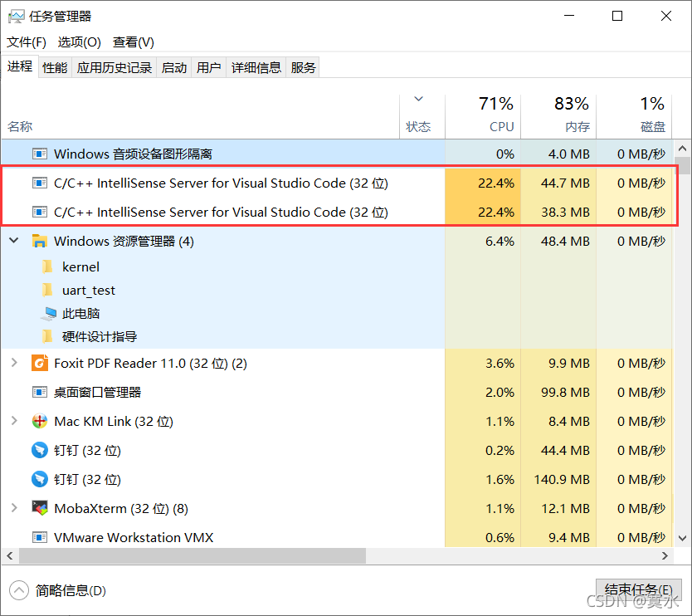This screenshot has width=692, height=616.
Task: Click the VMware Workstation VMX icon
Action: coord(40,537)
